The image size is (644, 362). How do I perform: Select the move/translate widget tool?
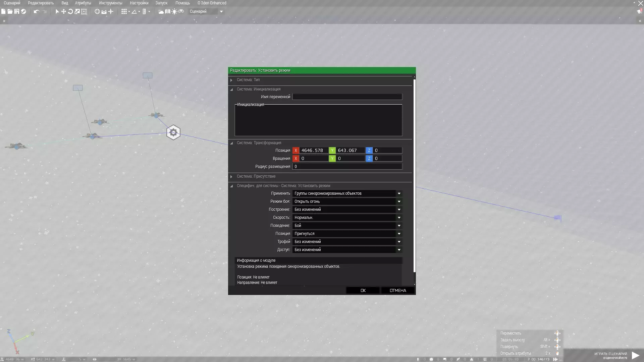(x=63, y=11)
